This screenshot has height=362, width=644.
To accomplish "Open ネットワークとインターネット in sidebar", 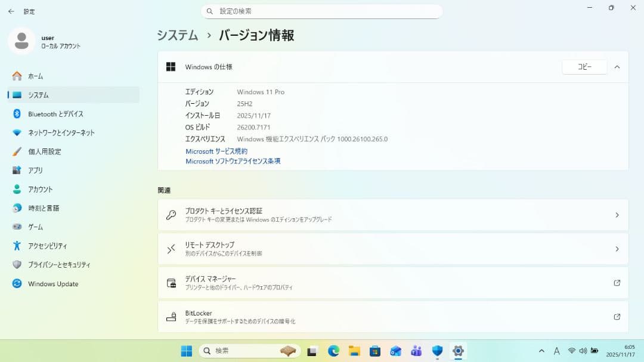I will (61, 133).
